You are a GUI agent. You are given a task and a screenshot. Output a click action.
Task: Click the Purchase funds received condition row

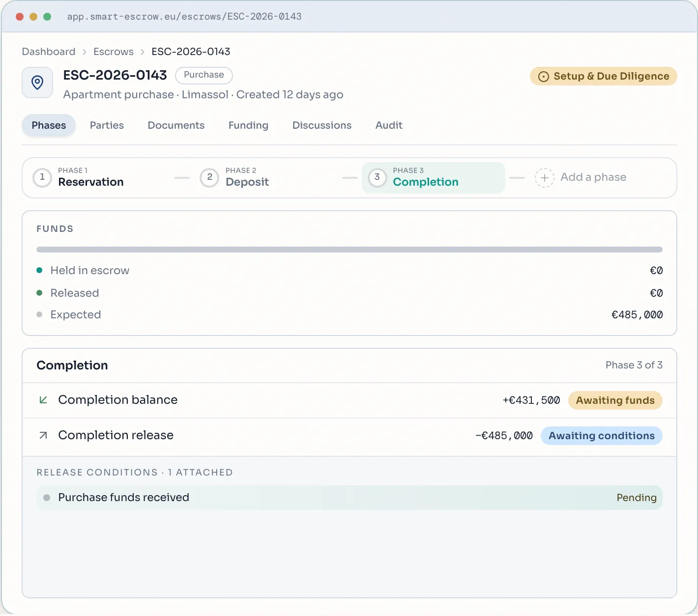tap(349, 498)
